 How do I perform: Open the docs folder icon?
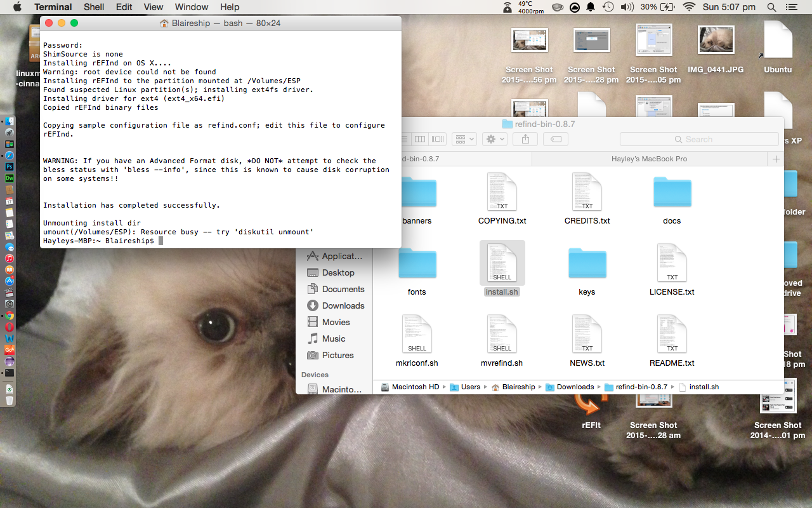click(672, 192)
